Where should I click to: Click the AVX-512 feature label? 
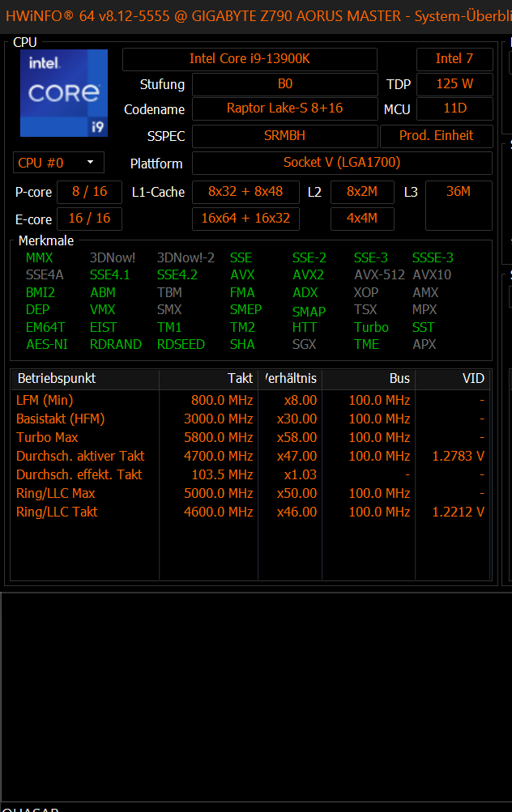click(x=379, y=275)
